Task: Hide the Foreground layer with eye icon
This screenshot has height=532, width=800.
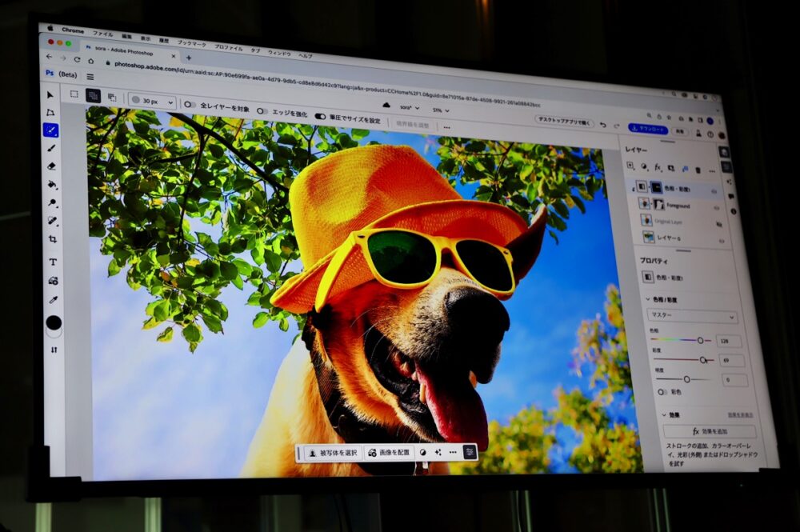Action: 716,207
